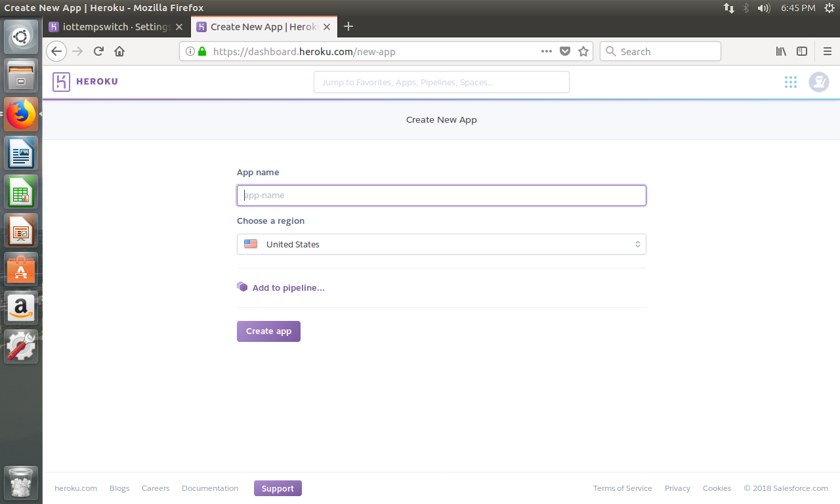Save the page to Pocket
Image resolution: width=840 pixels, height=504 pixels.
(564, 51)
